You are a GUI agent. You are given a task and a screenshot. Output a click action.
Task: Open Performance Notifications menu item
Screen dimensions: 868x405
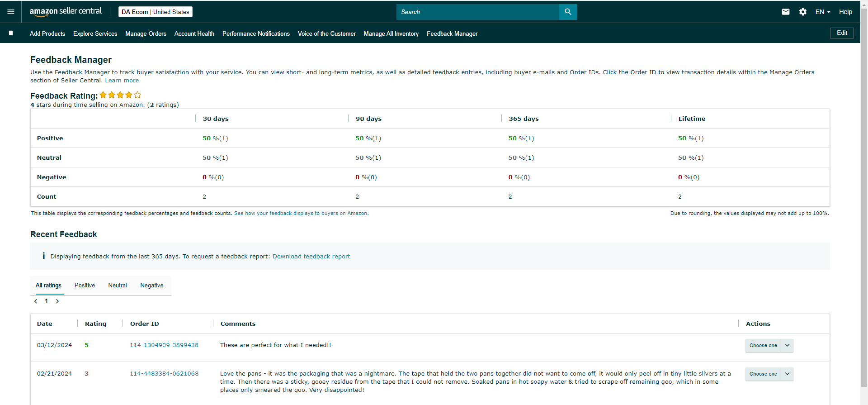pos(256,33)
